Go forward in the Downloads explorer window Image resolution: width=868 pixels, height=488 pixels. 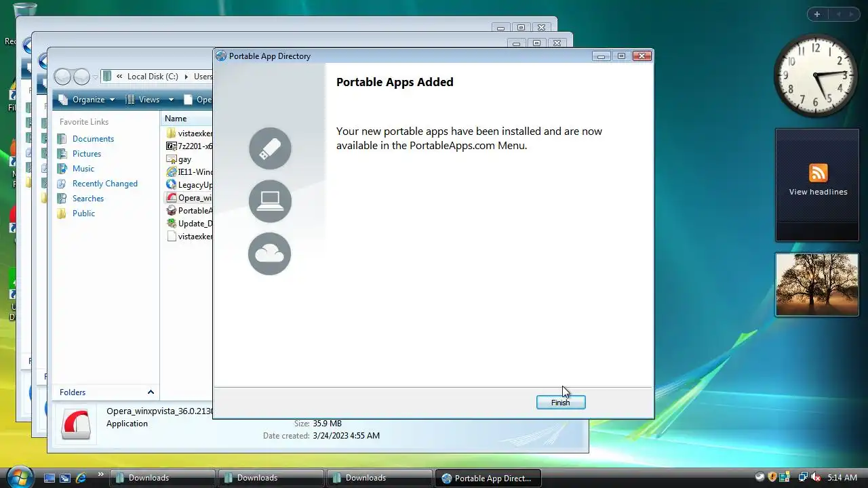81,77
